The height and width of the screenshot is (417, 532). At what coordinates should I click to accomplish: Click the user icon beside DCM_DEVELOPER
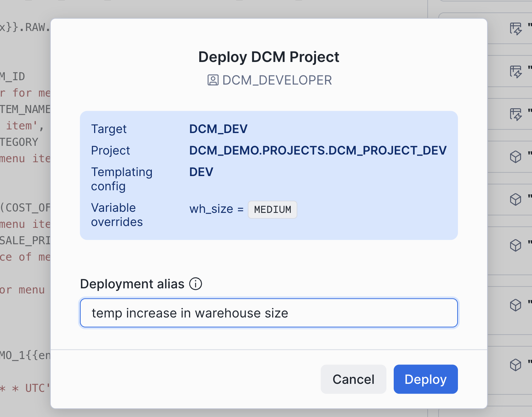[213, 80]
